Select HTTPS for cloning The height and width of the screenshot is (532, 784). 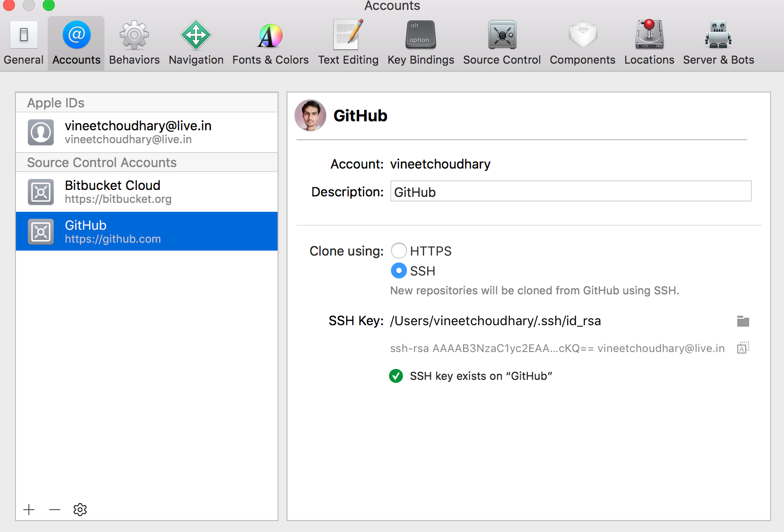[x=399, y=251]
